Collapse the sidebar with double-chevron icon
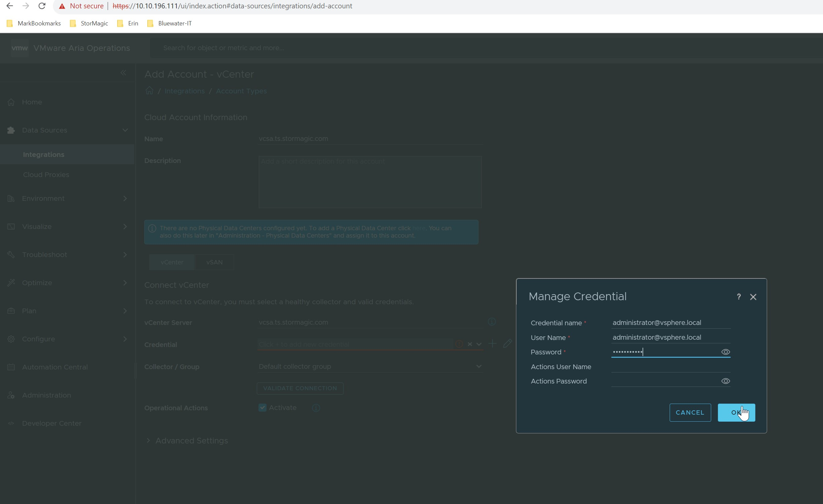This screenshot has width=823, height=504. click(123, 73)
